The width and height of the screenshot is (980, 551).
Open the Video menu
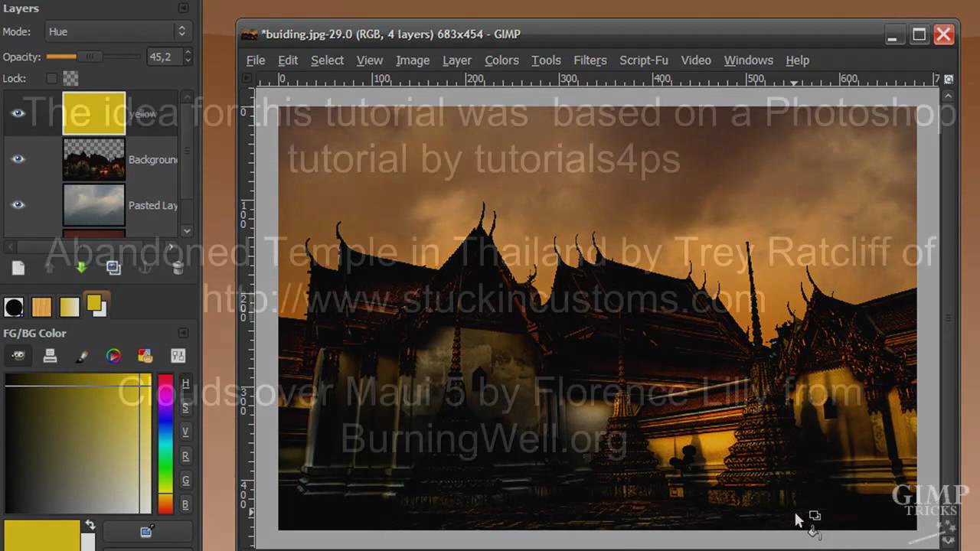coord(696,60)
